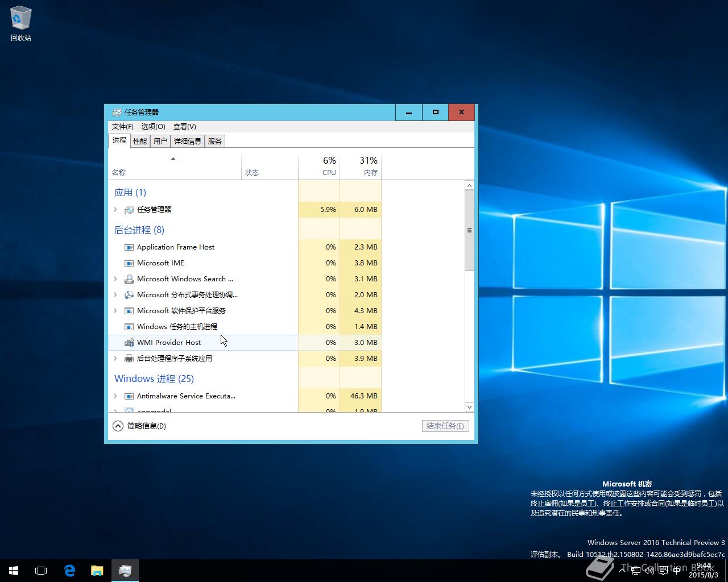Switch to the 用户 tab
The height and width of the screenshot is (582, 728).
point(160,141)
